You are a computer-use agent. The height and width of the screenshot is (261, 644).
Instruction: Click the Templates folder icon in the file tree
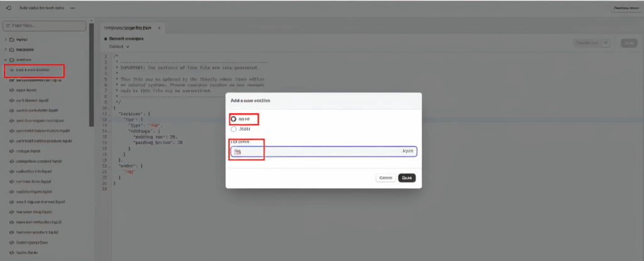pyautogui.click(x=12, y=49)
